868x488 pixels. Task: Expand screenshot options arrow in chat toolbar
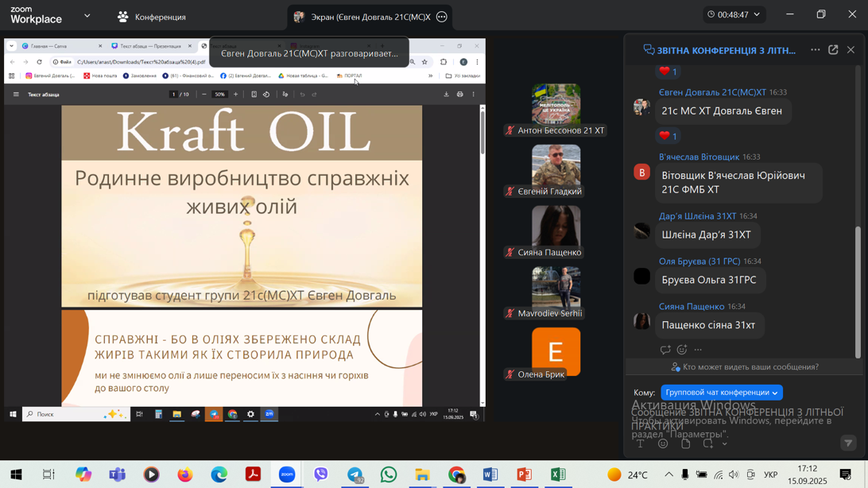pos(724,444)
